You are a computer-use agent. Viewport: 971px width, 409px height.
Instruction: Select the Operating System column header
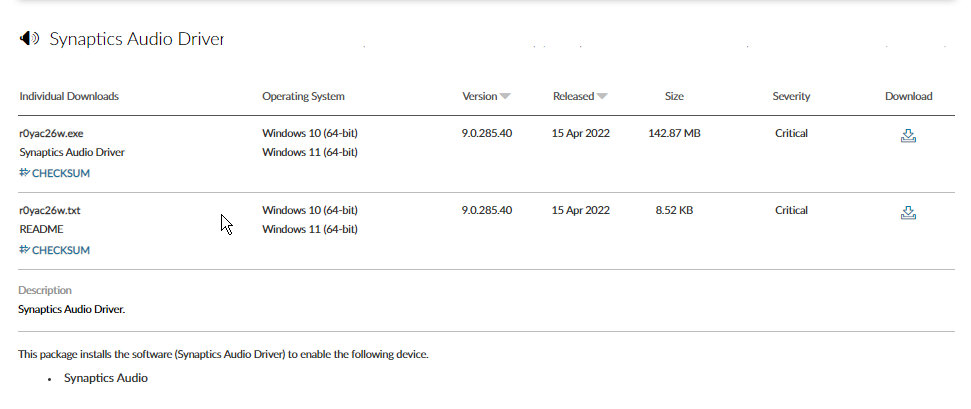point(303,97)
